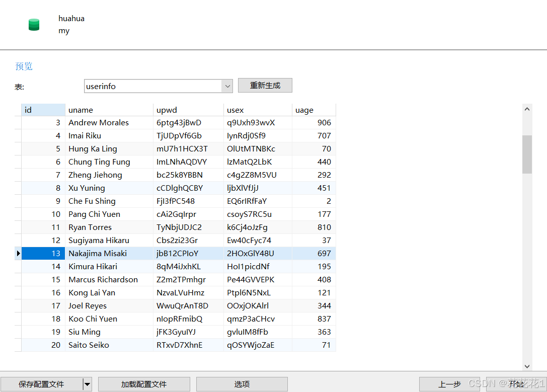The height and width of the screenshot is (392, 547).
Task: Expand the 保存配置文件 dropdown arrow
Action: click(x=87, y=384)
